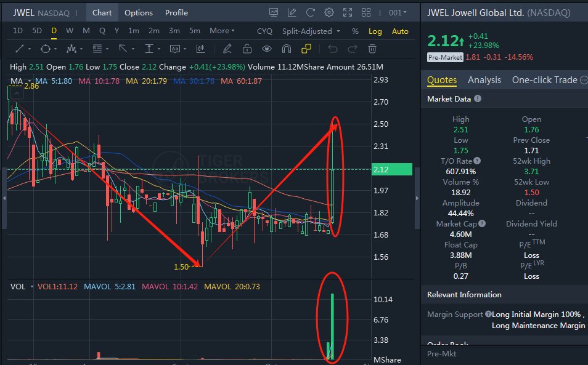Image resolution: width=588 pixels, height=365 pixels.
Task: Click Market Data info icon
Action: 478,99
